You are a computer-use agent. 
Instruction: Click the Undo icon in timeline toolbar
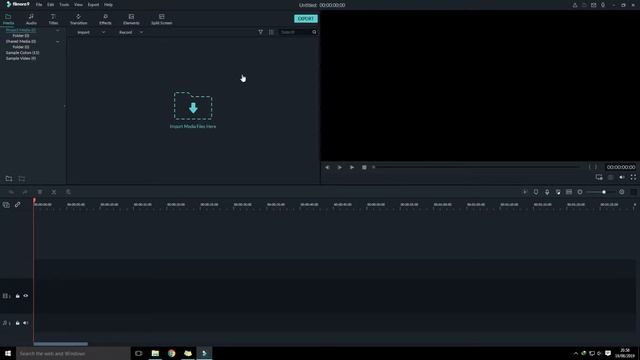11,192
